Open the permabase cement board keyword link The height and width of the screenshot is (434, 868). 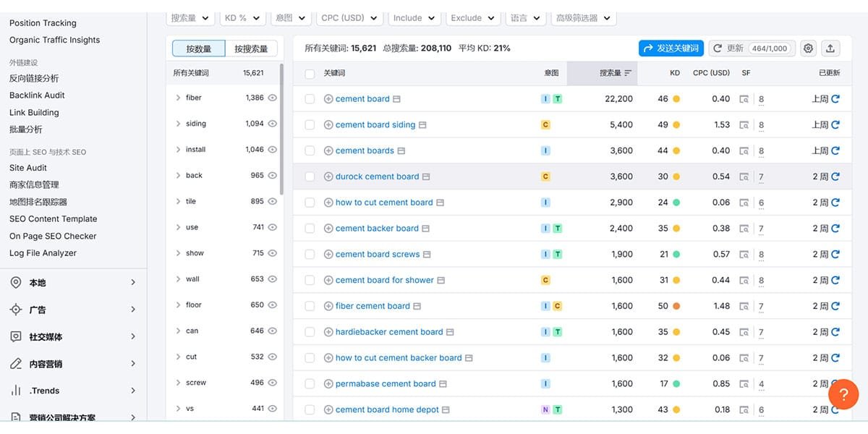386,384
